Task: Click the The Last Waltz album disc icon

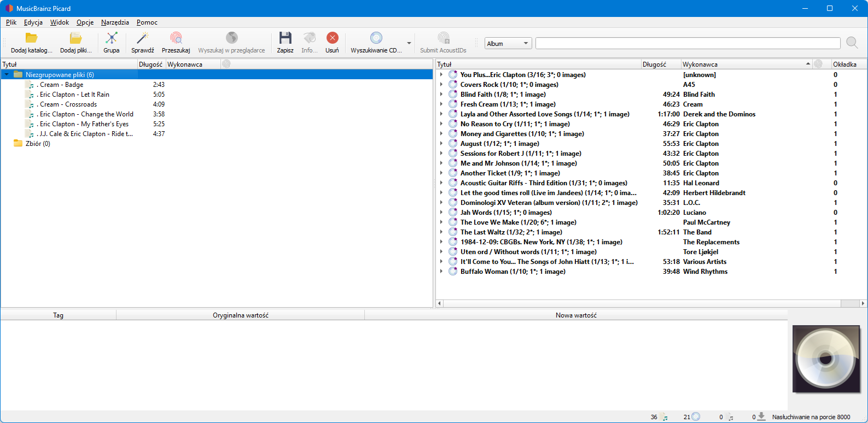Action: [x=453, y=232]
